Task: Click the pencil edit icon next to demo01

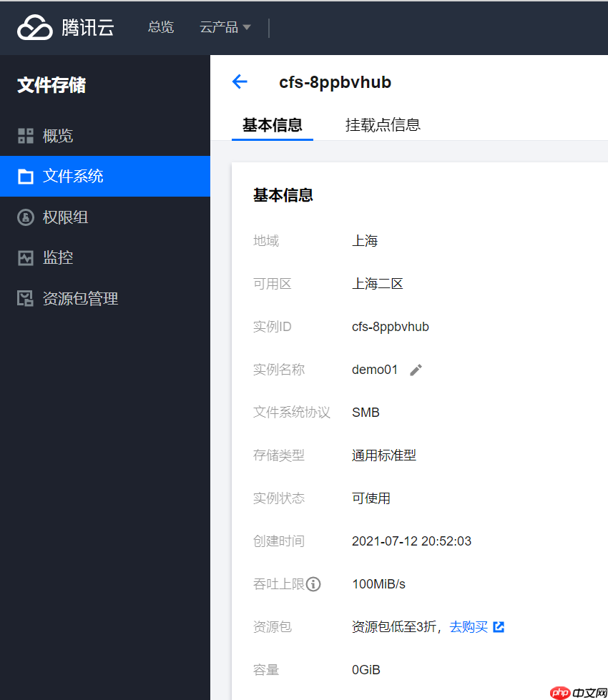Action: [416, 370]
